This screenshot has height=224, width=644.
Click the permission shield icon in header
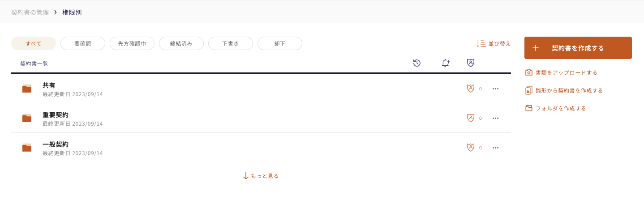471,63
